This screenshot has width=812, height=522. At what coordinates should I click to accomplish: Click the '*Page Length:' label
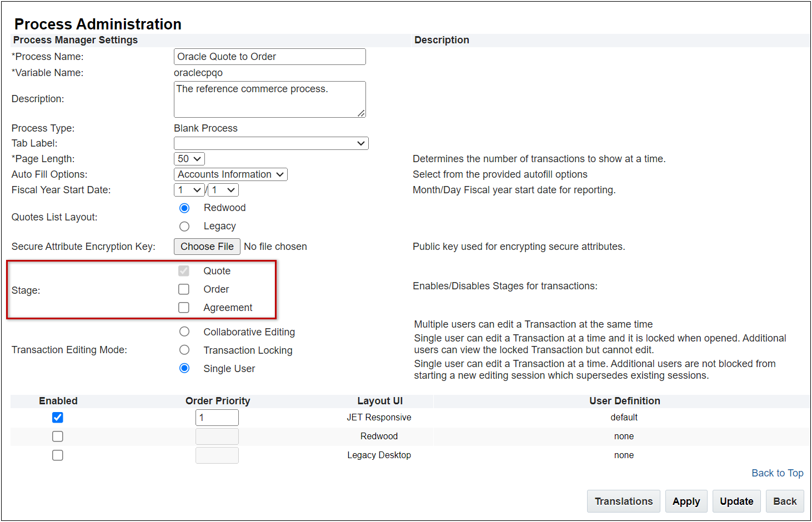point(43,159)
